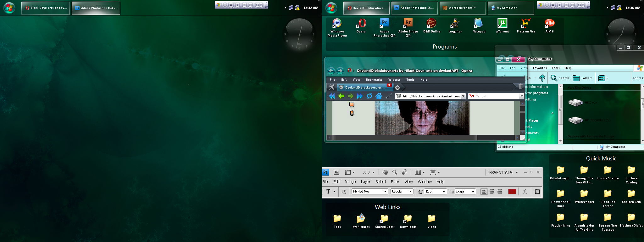
Task: Select the Rotate View tool in Photoshop
Action: (x=404, y=172)
